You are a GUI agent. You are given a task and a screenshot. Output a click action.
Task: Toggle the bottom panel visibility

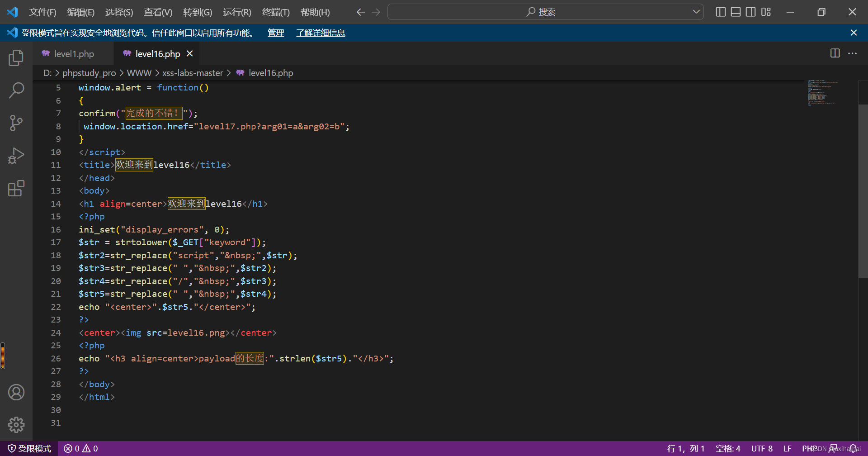735,12
